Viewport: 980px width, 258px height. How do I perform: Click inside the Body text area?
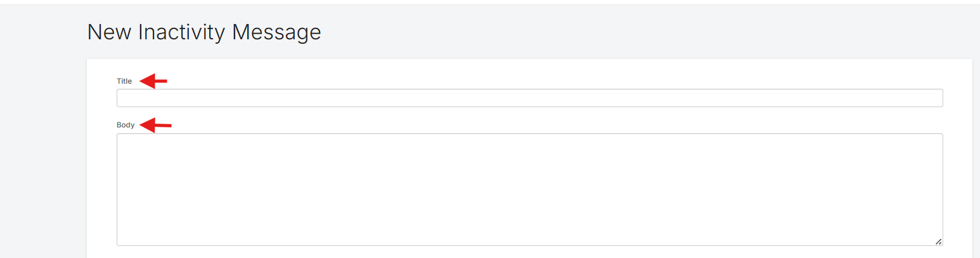coord(529,189)
